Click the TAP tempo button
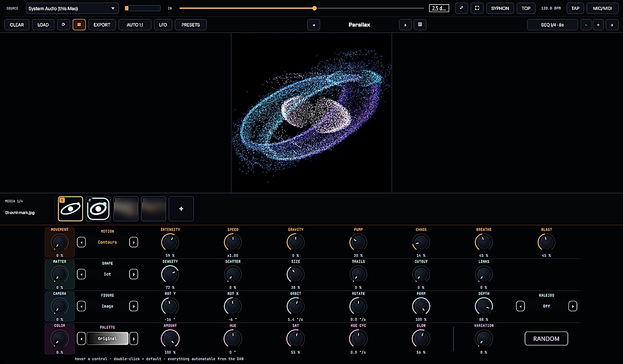 (576, 8)
